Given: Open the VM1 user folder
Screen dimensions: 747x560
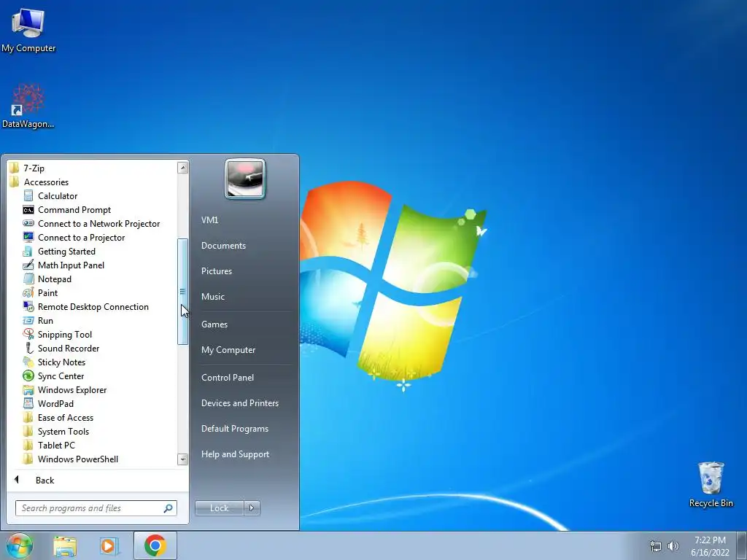Looking at the screenshot, I should coord(209,219).
